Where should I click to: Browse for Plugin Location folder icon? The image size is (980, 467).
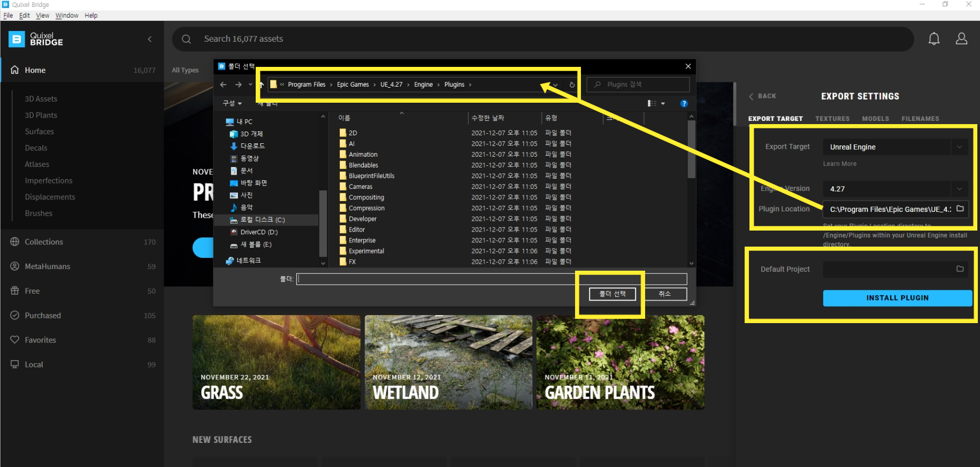click(960, 209)
